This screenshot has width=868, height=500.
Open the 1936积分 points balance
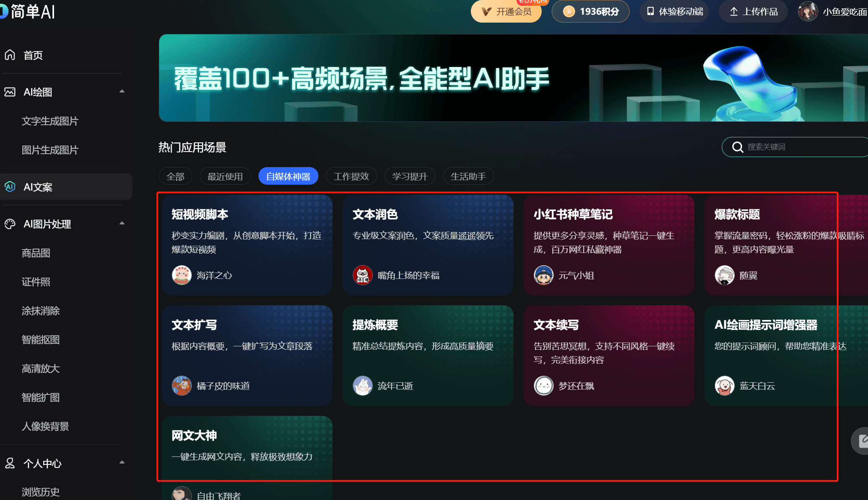coord(590,11)
